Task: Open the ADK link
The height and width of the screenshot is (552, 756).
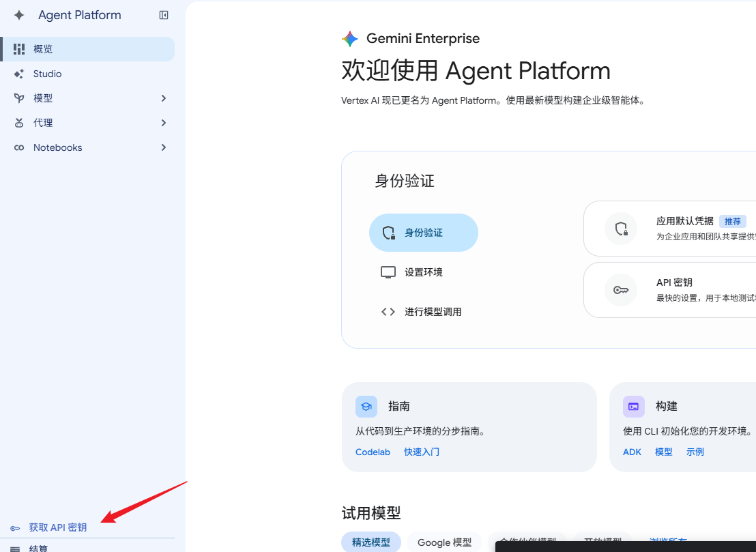Action: 632,452
